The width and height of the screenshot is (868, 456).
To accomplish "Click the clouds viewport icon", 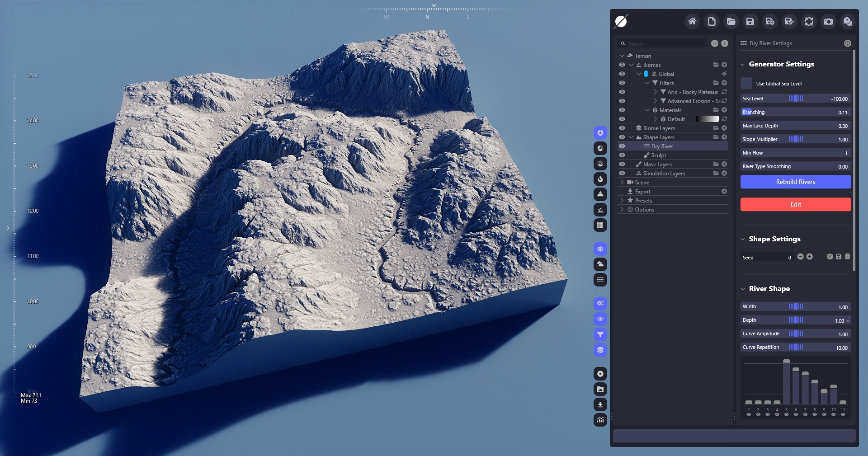I will point(600,264).
